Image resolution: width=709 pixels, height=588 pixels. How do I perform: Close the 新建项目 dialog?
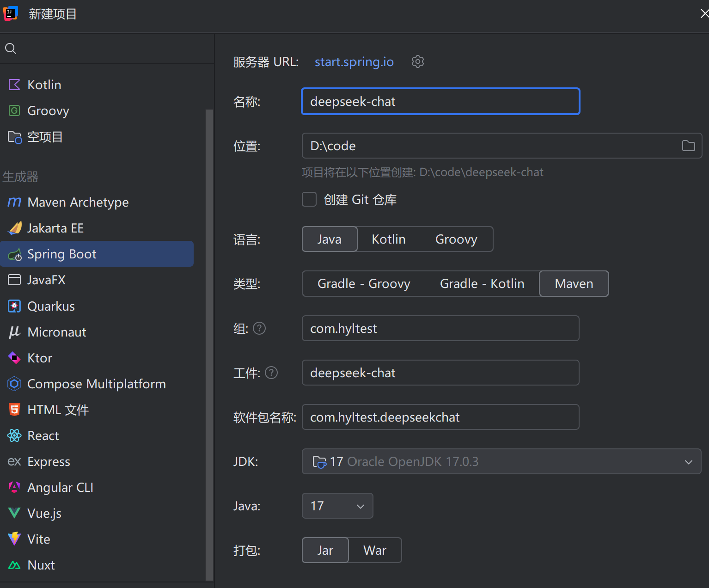pos(704,13)
